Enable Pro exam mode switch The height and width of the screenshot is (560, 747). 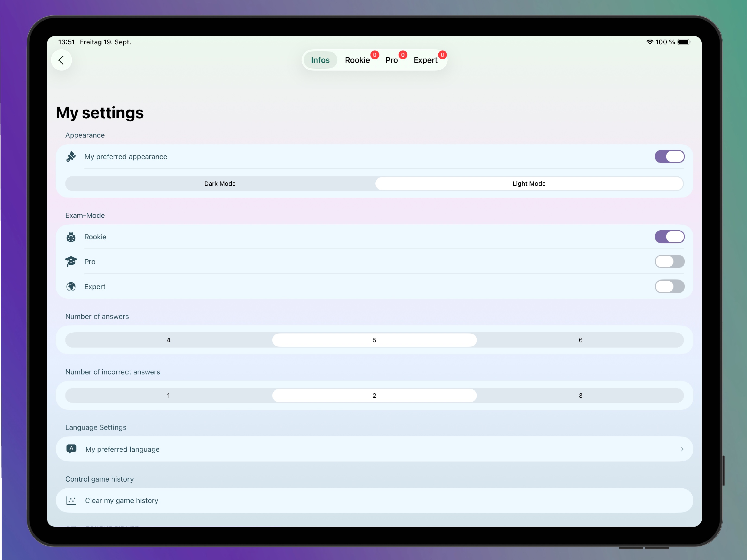[669, 262]
